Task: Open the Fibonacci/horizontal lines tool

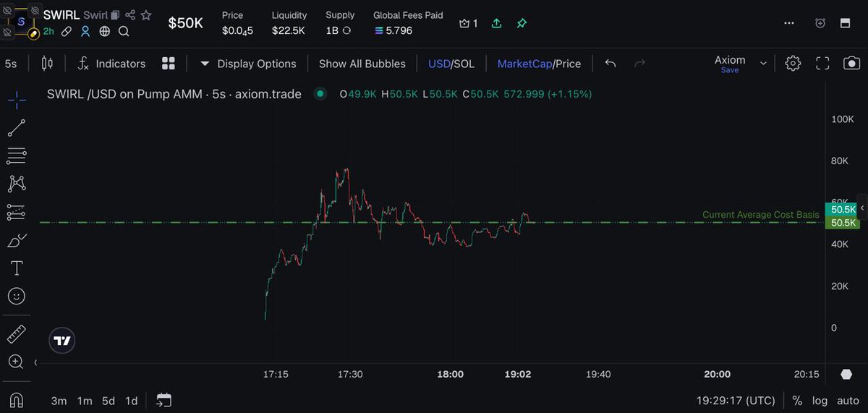Action: point(17,156)
